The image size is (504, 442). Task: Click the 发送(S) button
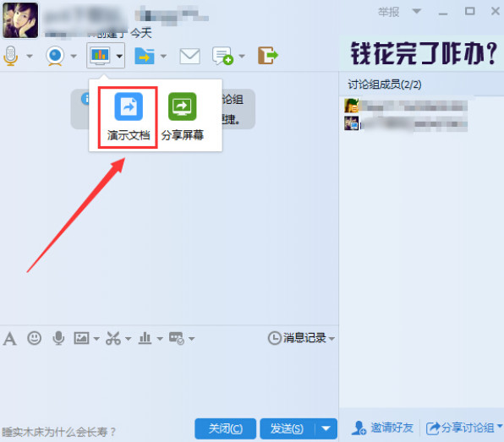pyautogui.click(x=287, y=428)
